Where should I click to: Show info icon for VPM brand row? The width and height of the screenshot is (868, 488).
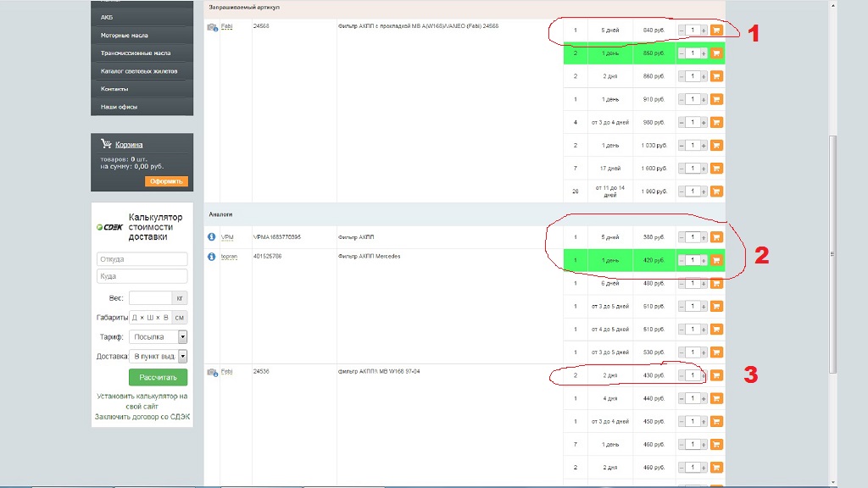(x=212, y=237)
